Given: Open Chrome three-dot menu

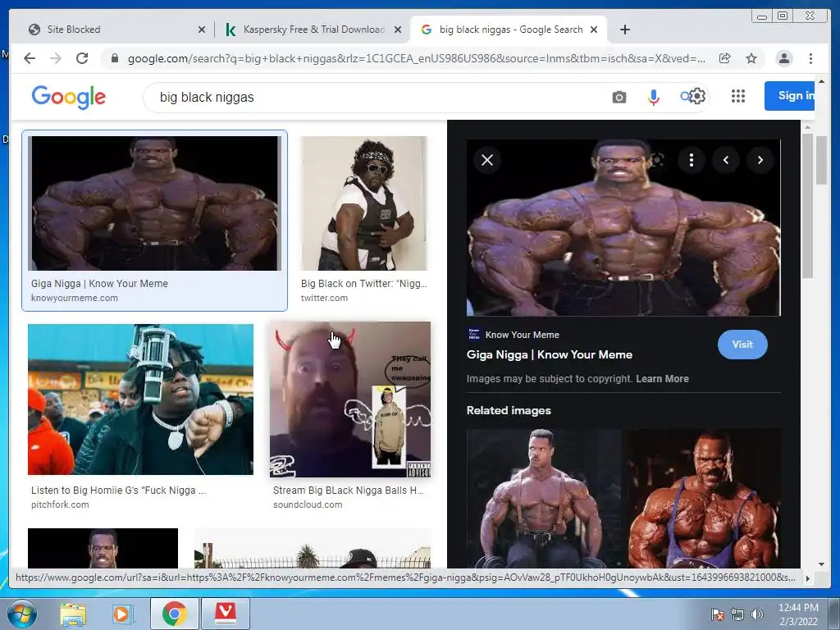Looking at the screenshot, I should coord(810,58).
